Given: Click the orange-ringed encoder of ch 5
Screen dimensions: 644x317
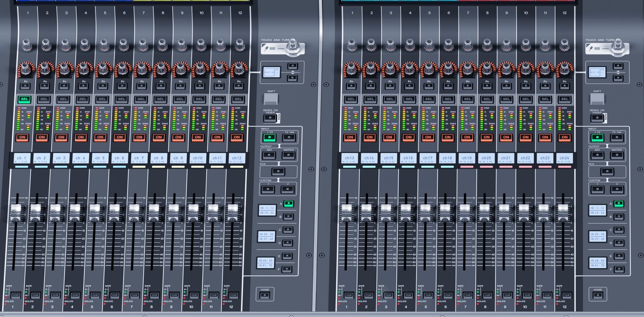Looking at the screenshot, I should [103, 68].
